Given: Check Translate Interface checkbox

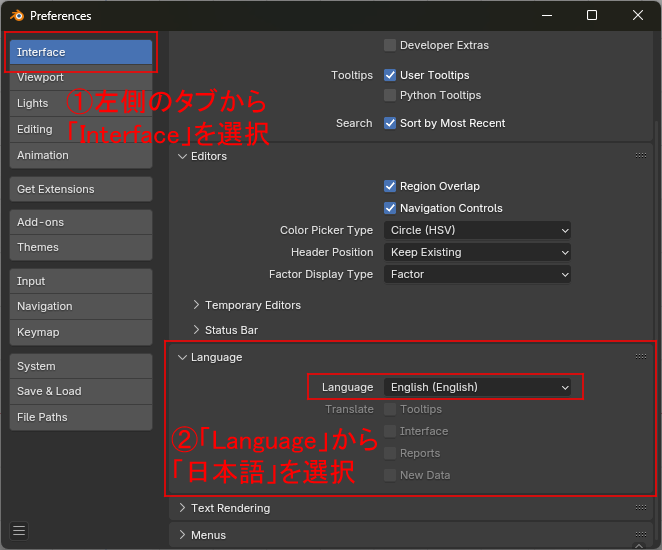Looking at the screenshot, I should pos(390,431).
